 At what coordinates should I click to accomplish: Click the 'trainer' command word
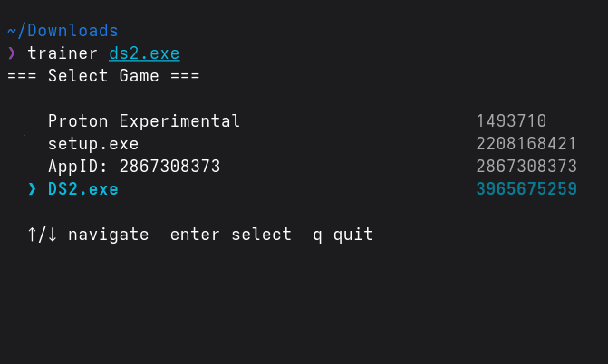[x=63, y=53]
